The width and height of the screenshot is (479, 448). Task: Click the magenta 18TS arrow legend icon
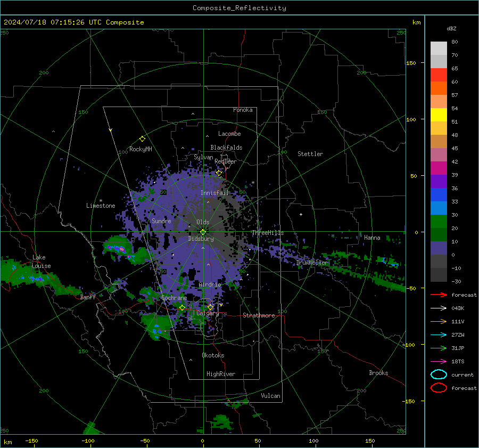point(439,362)
